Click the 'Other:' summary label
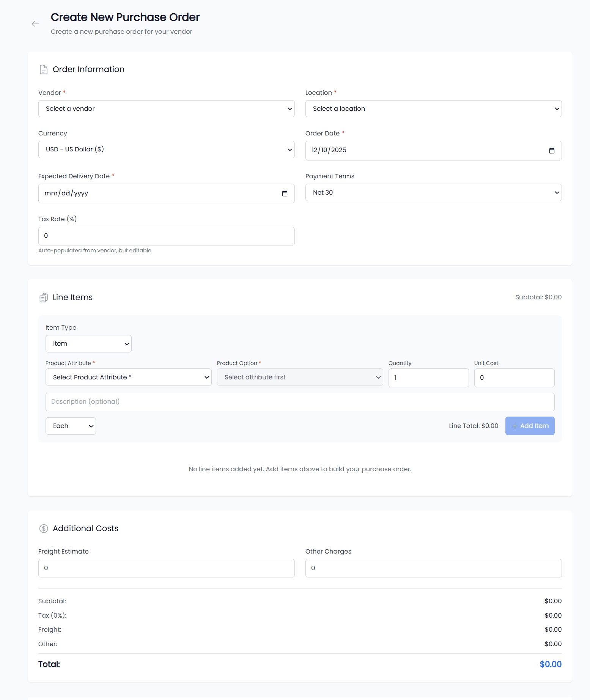This screenshot has height=700, width=590. (48, 644)
